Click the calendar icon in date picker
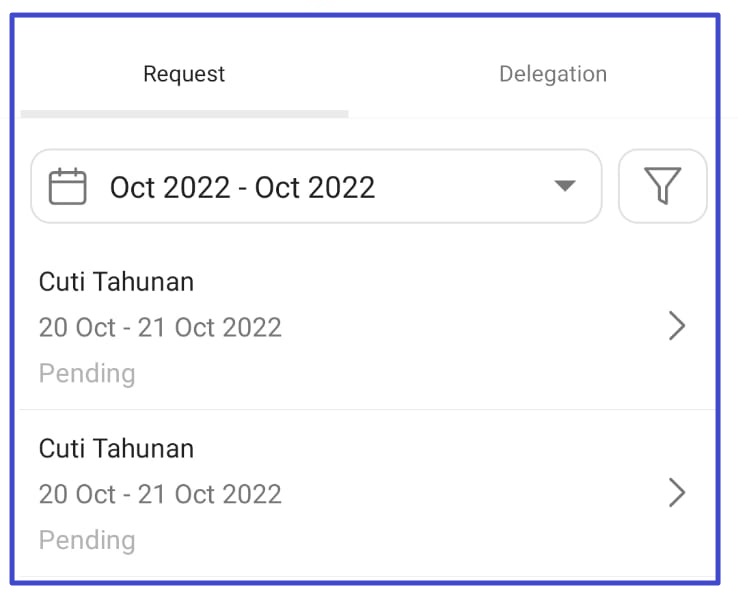 tap(68, 187)
